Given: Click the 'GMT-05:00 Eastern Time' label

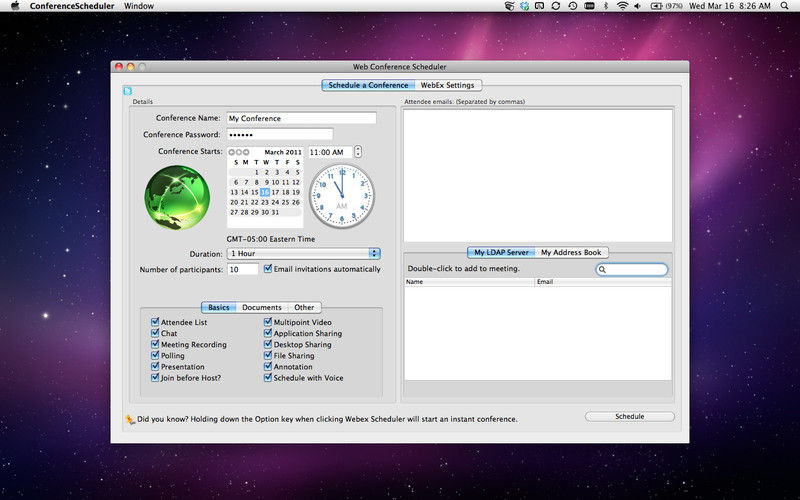Looking at the screenshot, I should [271, 239].
